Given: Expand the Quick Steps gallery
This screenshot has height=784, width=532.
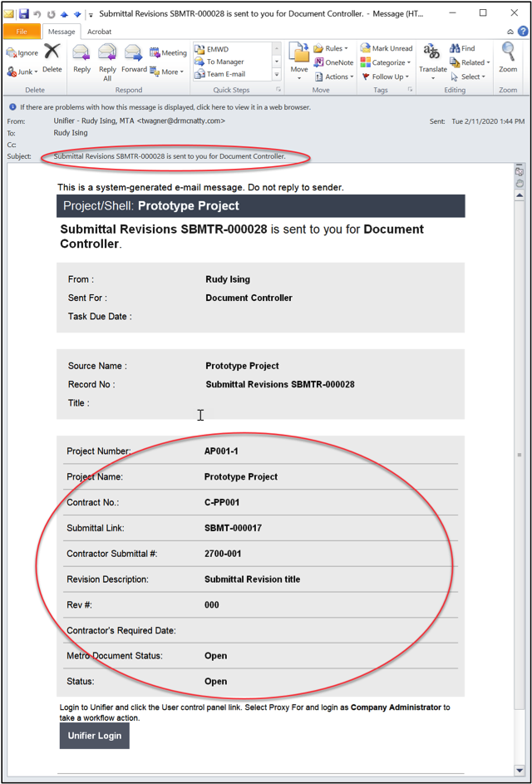Looking at the screenshot, I should tap(277, 74).
